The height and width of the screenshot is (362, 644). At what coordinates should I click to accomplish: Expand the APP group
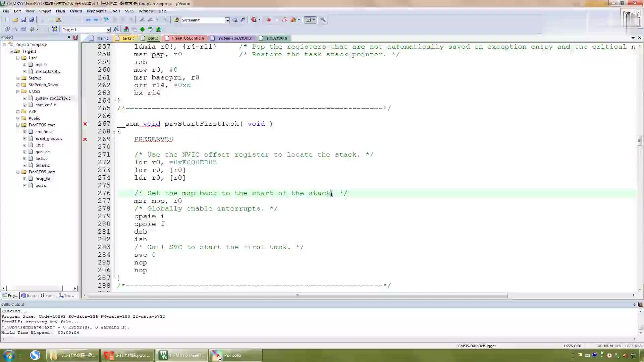pyautogui.click(x=18, y=112)
